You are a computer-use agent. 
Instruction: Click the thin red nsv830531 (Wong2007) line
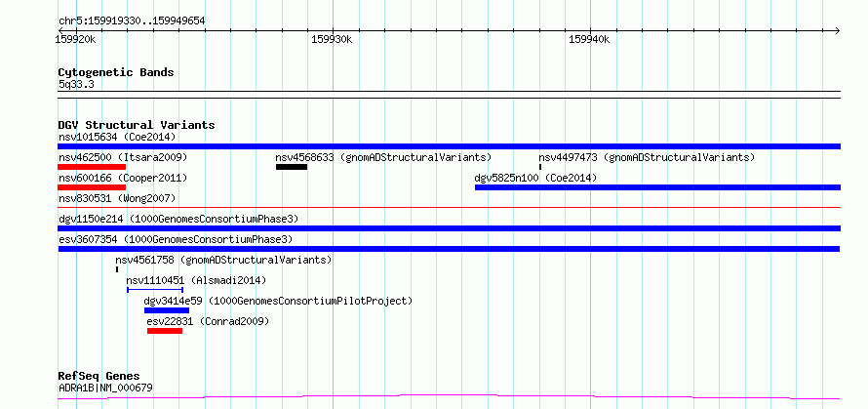pyautogui.click(x=449, y=207)
